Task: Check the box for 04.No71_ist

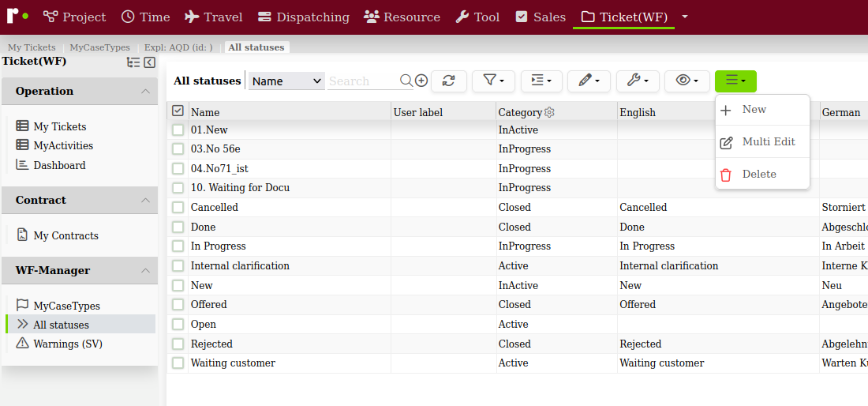Action: tap(178, 168)
